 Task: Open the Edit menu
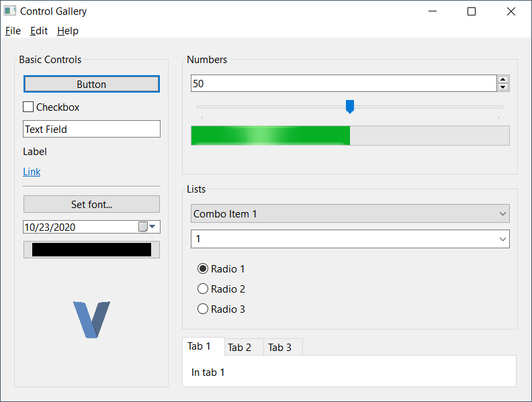pyautogui.click(x=39, y=31)
